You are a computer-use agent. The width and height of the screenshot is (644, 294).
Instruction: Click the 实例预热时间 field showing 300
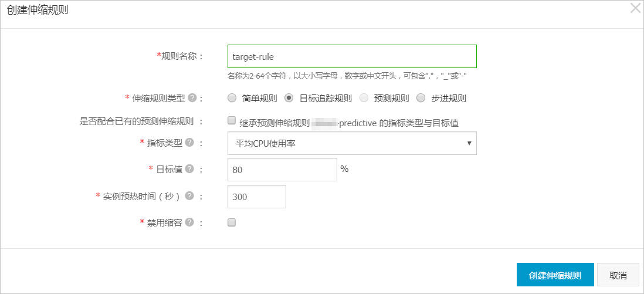point(257,197)
